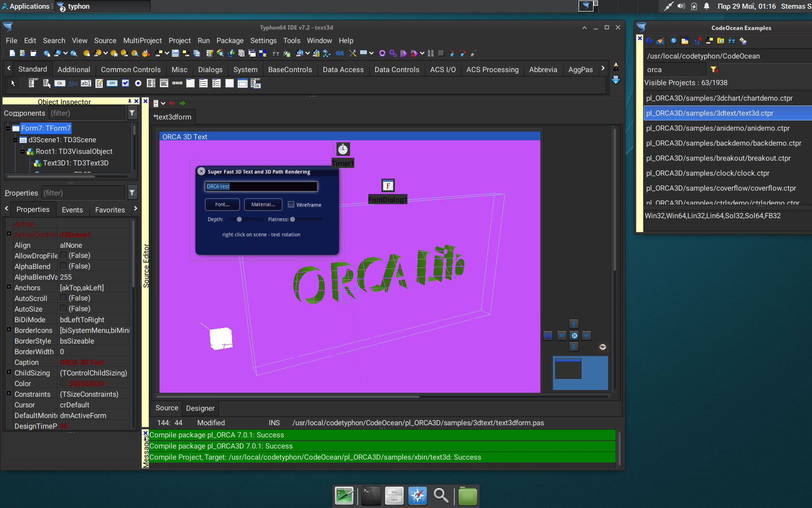Click the broom clean icon in CodeOcean

[x=661, y=41]
